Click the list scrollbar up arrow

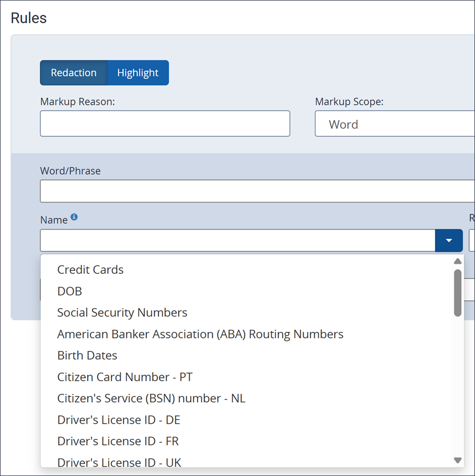click(458, 261)
